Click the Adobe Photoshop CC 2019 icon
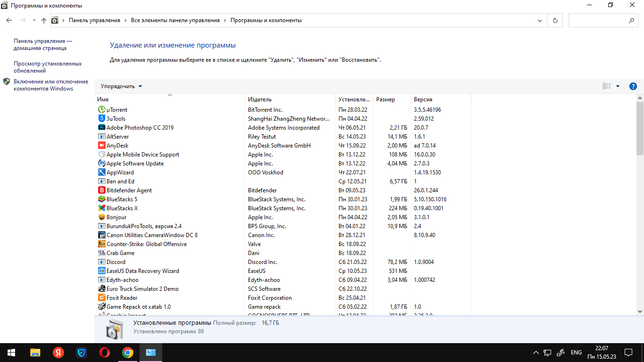 pos(102,128)
